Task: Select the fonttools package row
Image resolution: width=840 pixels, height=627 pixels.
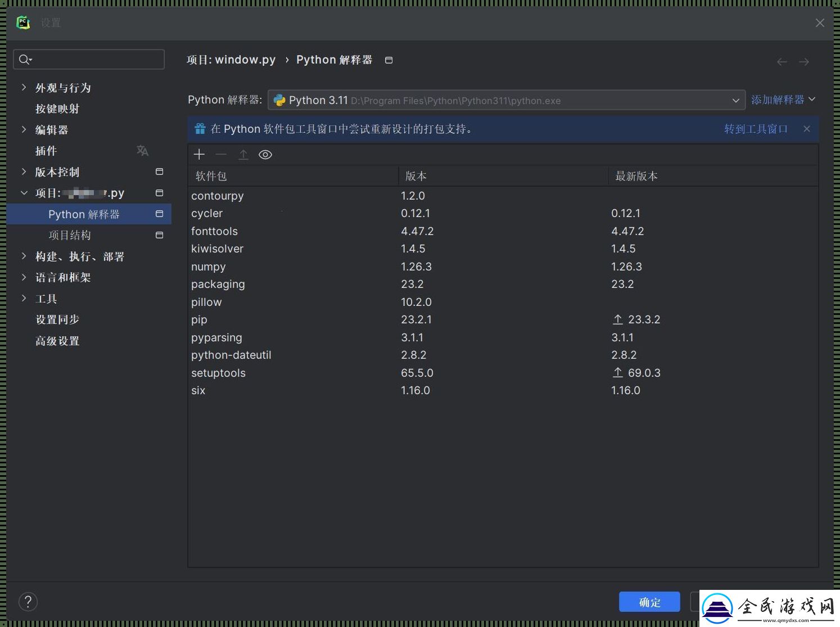Action: [503, 231]
